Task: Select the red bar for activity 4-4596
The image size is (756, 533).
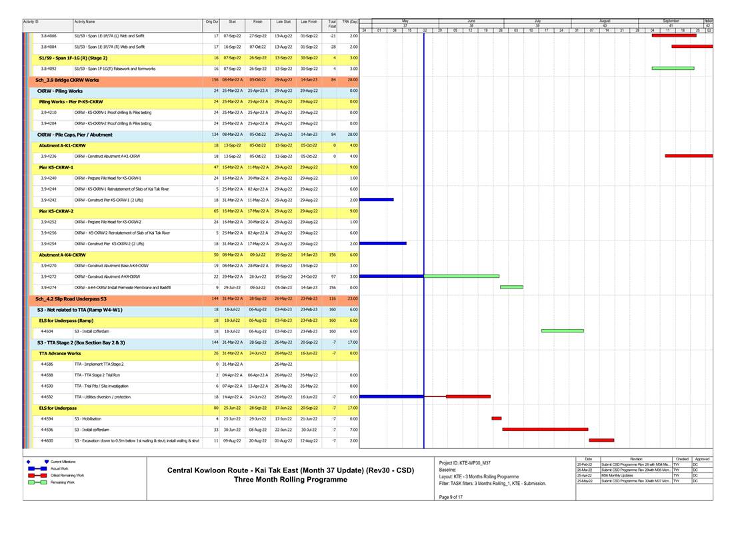Action: (x=545, y=430)
